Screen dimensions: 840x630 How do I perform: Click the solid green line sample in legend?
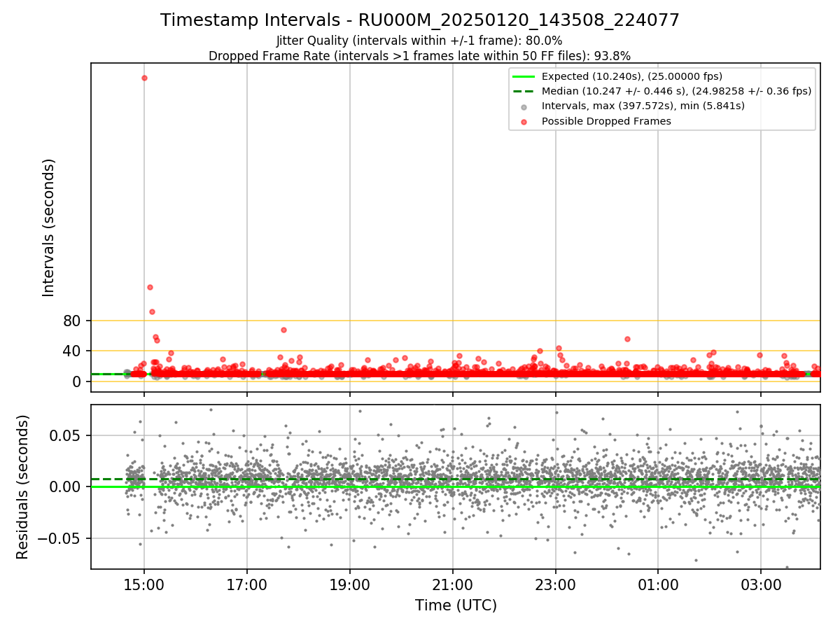coord(524,77)
